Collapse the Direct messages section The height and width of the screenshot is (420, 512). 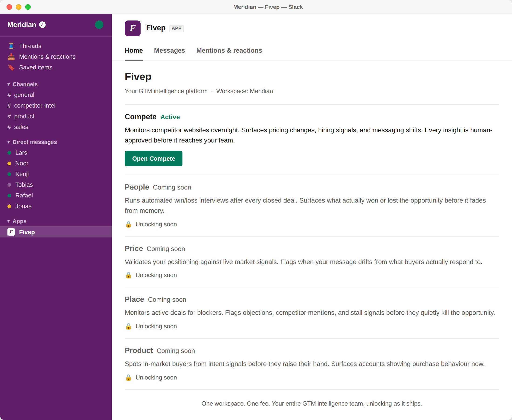point(9,142)
